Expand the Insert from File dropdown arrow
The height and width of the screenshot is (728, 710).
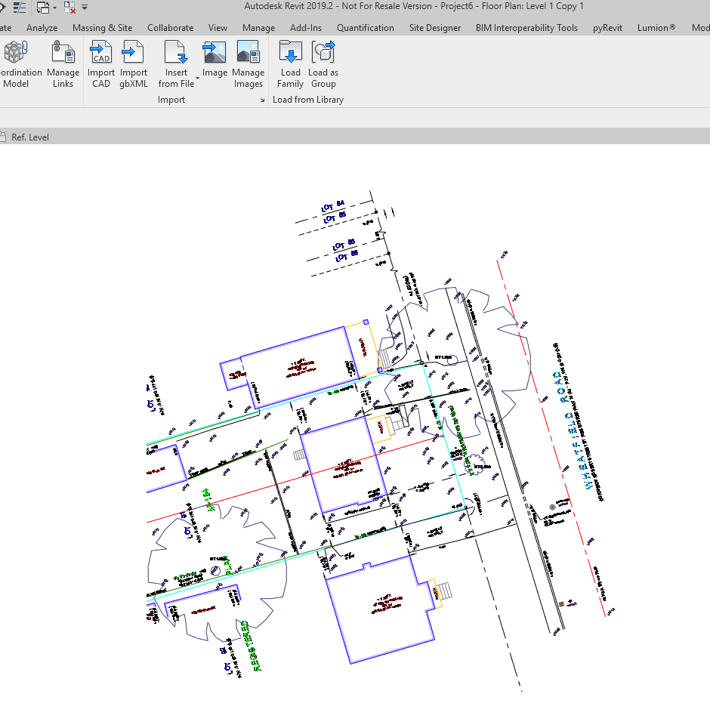point(197,79)
